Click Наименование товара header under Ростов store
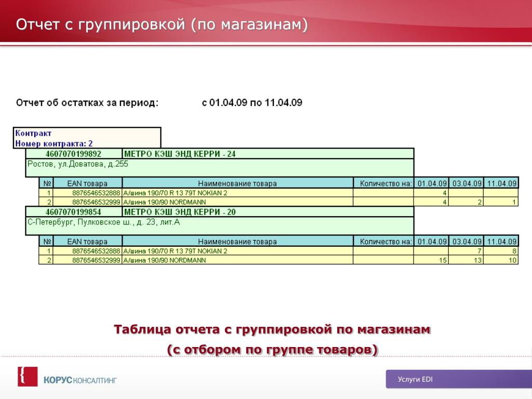Screen dimensions: 532x399 [237, 183]
